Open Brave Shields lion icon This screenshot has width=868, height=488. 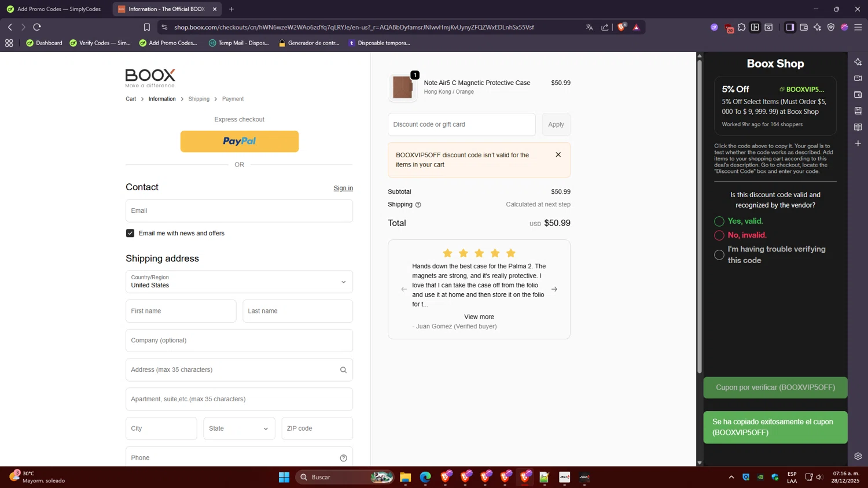(x=621, y=27)
